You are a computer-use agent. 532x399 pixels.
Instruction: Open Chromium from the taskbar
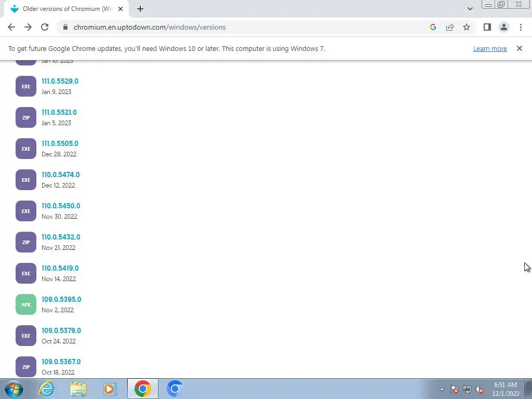175,389
